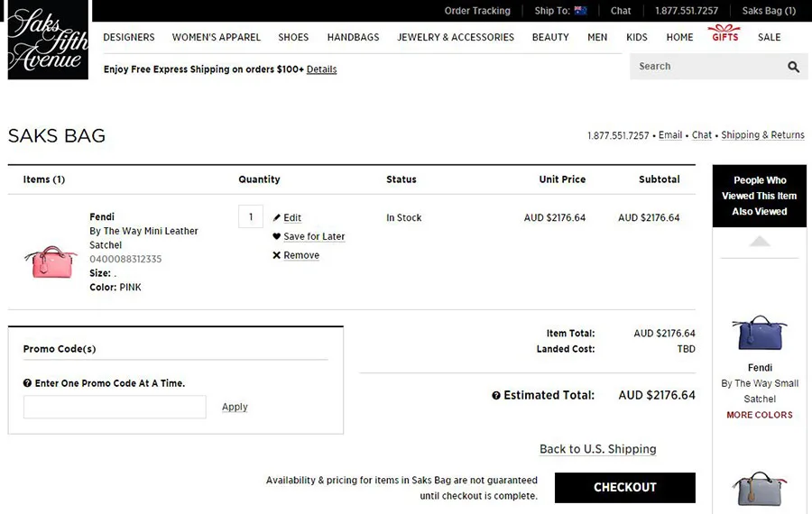
Task: Click the Saks Fifth Avenue logo
Action: coord(48,41)
